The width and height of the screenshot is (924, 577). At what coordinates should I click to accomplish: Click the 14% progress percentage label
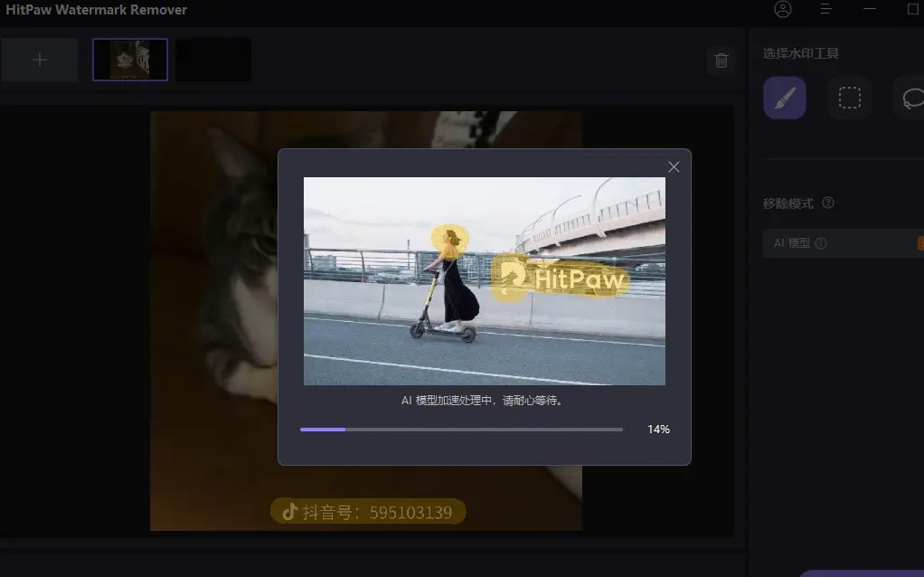[x=658, y=430]
